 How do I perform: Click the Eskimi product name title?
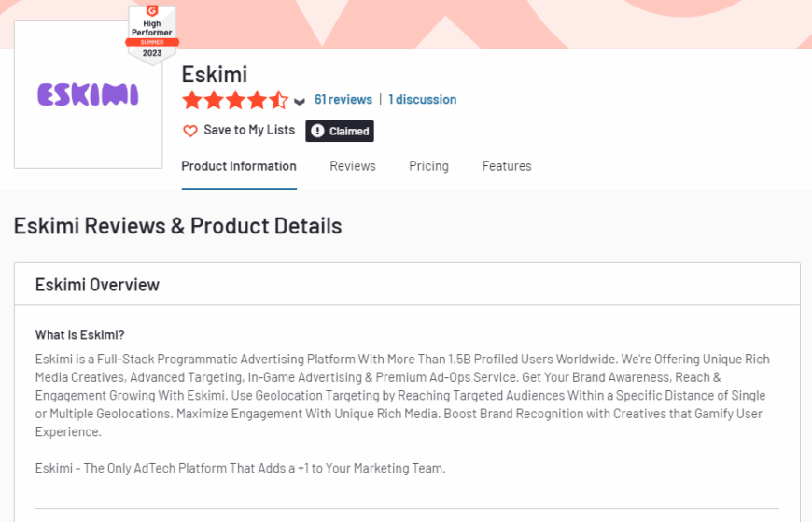214,74
